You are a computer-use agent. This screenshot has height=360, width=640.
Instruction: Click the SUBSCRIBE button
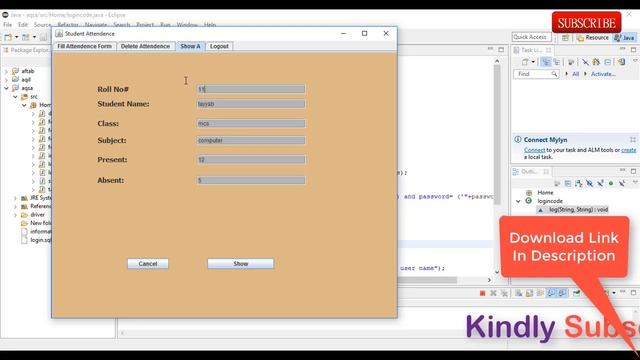coord(587,23)
